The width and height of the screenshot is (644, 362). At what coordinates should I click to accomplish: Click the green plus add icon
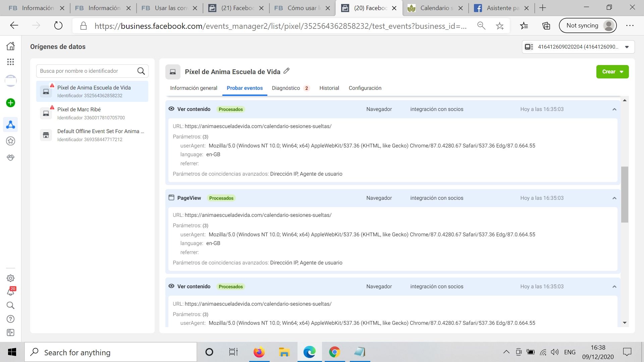11,103
